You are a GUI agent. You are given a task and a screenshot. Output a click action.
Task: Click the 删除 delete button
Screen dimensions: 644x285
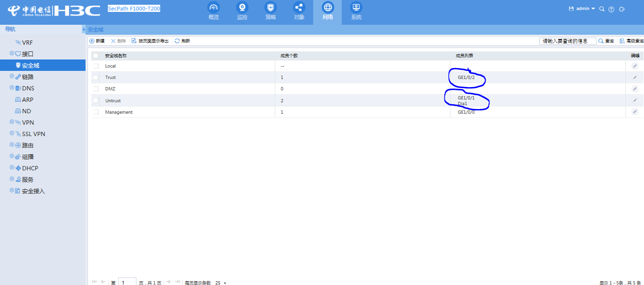pyautogui.click(x=118, y=41)
